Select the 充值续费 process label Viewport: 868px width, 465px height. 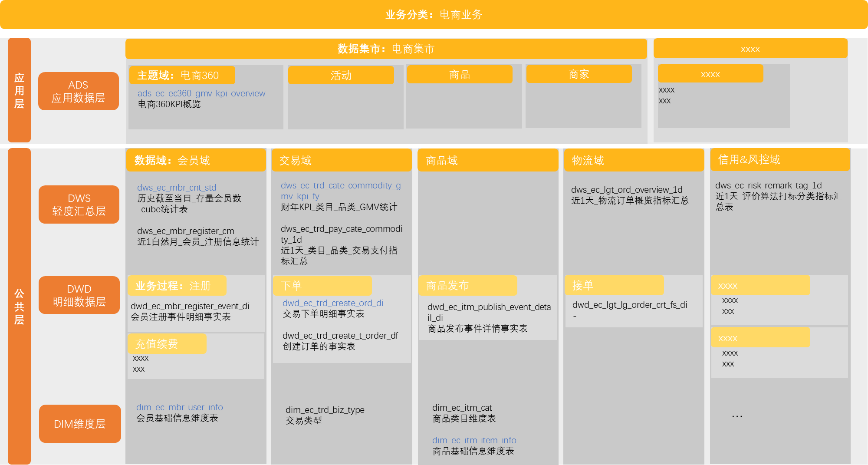pos(167,344)
